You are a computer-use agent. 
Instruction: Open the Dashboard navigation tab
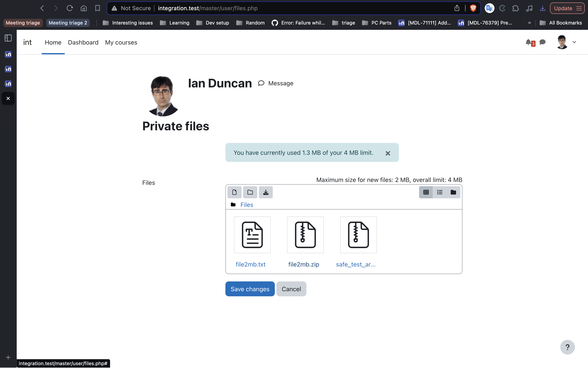pyautogui.click(x=83, y=42)
